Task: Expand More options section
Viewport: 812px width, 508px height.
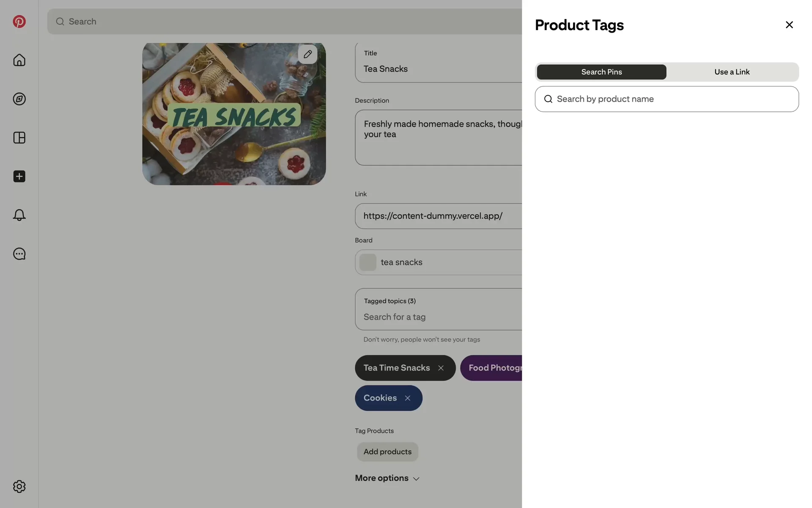Action: pos(387,478)
